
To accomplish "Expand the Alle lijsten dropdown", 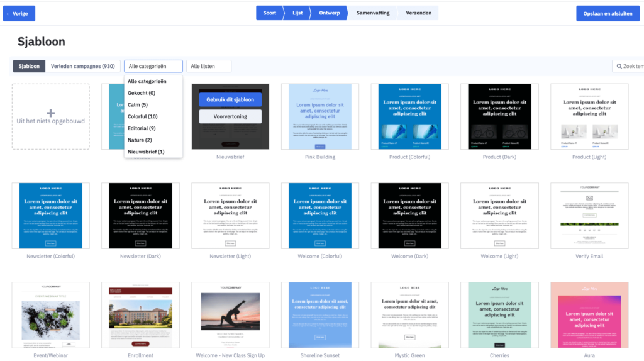I will [x=209, y=66].
